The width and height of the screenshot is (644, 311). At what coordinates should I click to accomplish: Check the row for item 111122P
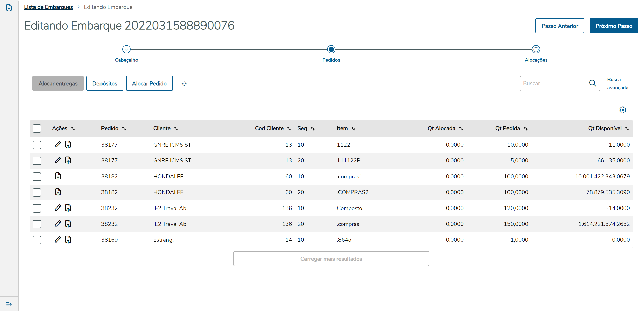coord(37,160)
